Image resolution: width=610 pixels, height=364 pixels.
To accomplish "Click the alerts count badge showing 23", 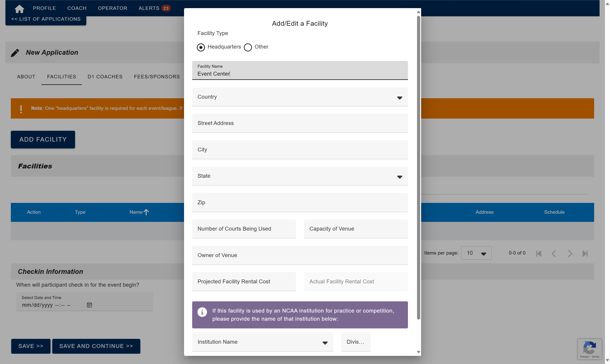I will tap(166, 8).
